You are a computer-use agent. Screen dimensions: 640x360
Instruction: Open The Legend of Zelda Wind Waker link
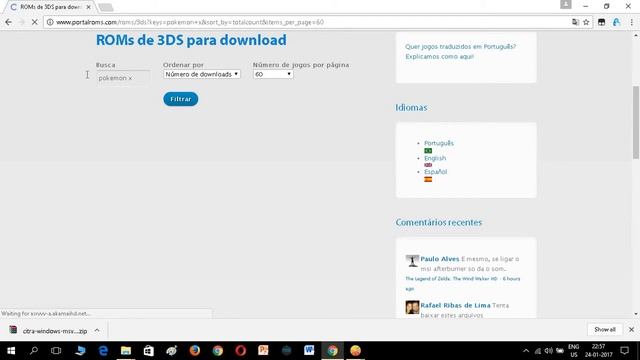pos(451,279)
